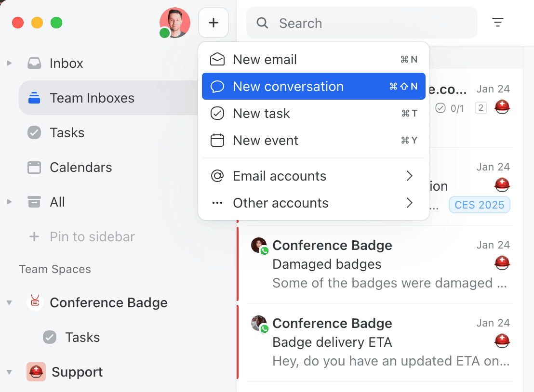Open Other accounts submenu
534x392 pixels.
[314, 203]
